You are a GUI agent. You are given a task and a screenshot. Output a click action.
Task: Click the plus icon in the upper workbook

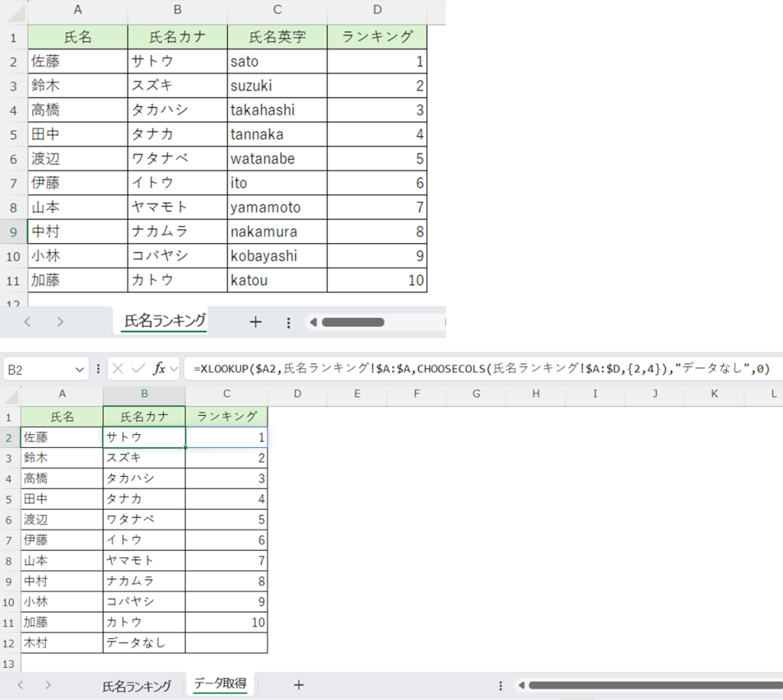(x=255, y=322)
